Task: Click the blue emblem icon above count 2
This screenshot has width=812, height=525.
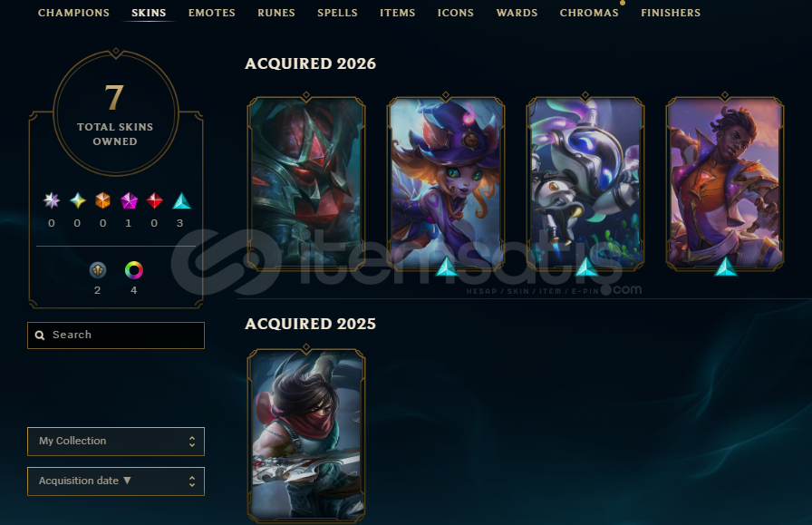Action: (98, 270)
